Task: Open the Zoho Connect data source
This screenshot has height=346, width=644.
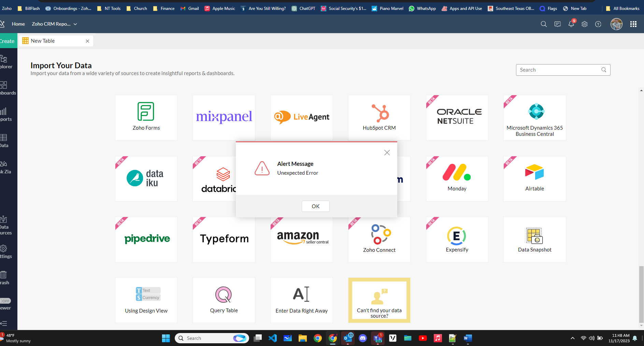Action: [379, 240]
